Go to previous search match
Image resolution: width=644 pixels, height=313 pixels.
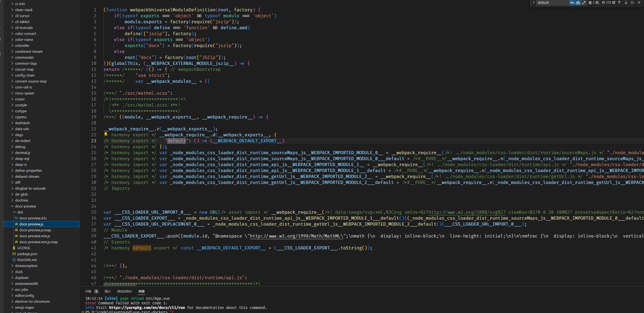[x=619, y=3]
